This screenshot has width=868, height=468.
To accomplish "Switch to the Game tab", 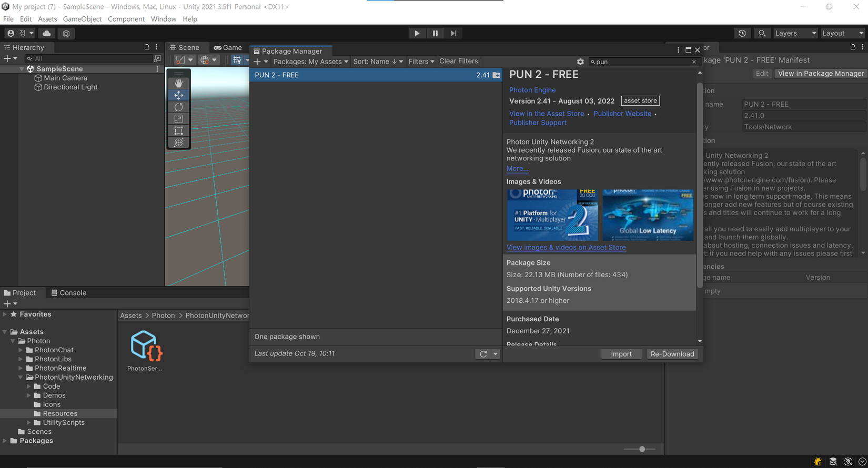I will 228,47.
